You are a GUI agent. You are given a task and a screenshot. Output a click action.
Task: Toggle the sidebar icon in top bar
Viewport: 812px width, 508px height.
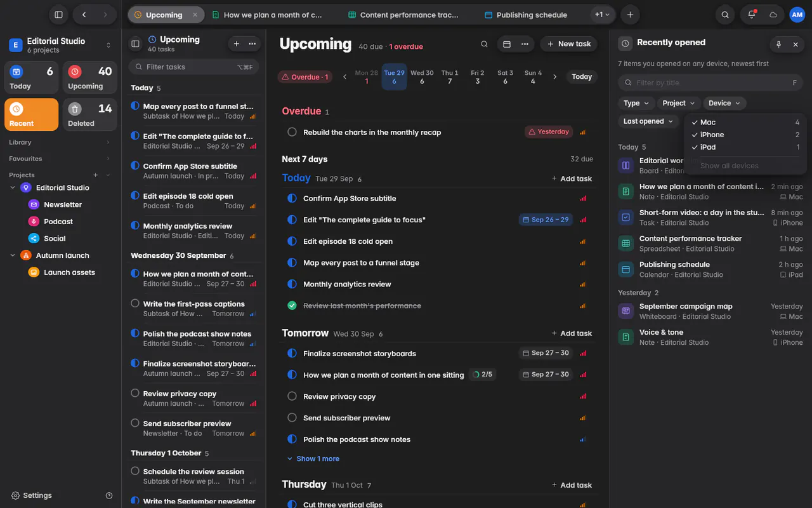click(x=58, y=15)
